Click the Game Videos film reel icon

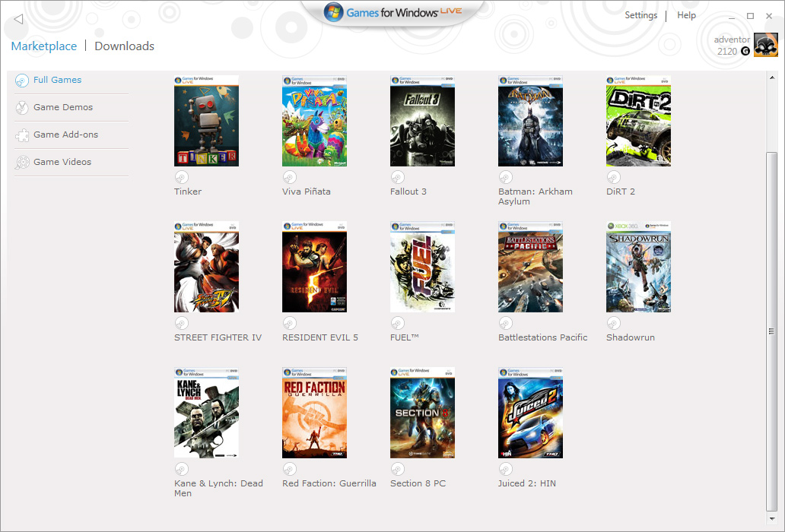click(x=22, y=163)
